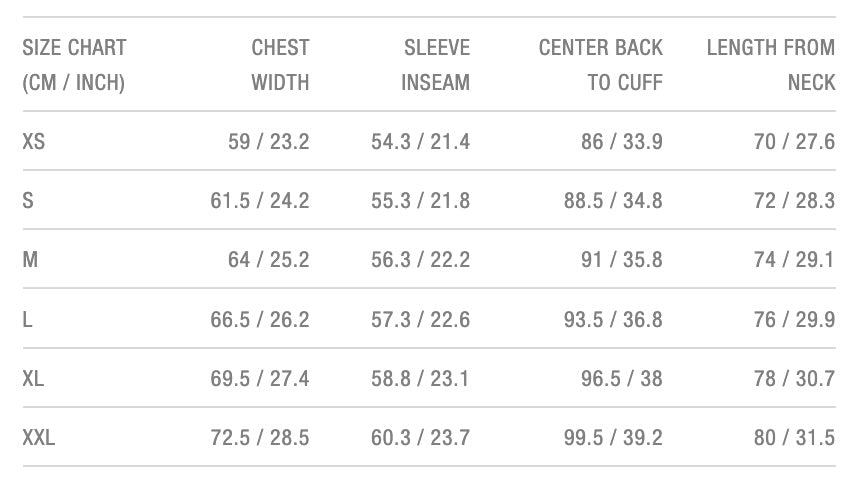Image resolution: width=856 pixels, height=492 pixels.
Task: Click the SLEEVE INSEAM column header
Action: coord(435,65)
